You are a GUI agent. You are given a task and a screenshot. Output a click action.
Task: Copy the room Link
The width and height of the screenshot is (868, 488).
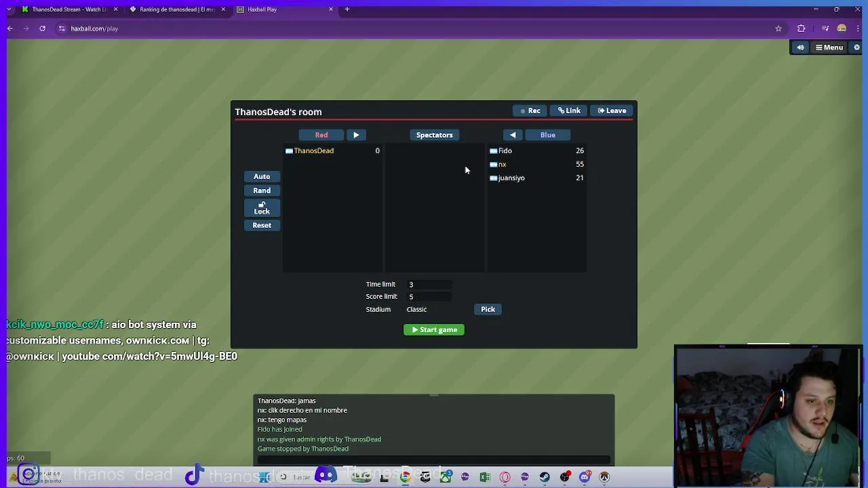coord(569,110)
